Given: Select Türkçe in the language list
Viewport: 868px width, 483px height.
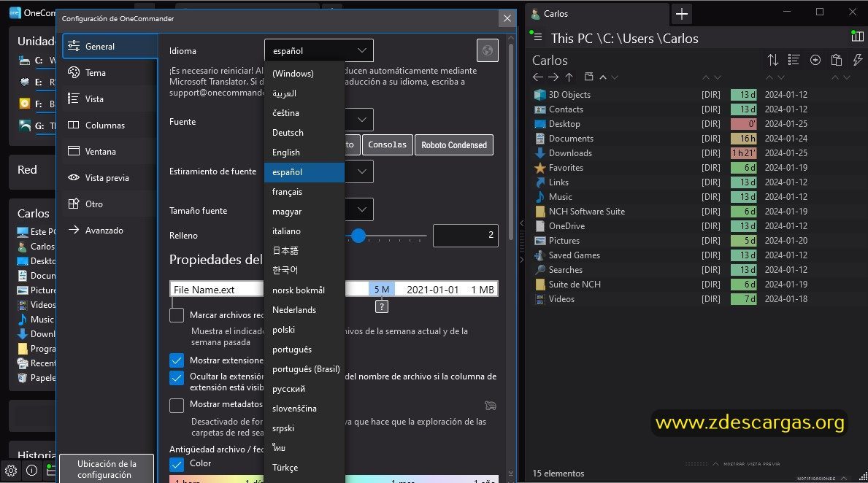Looking at the screenshot, I should tap(304, 468).
